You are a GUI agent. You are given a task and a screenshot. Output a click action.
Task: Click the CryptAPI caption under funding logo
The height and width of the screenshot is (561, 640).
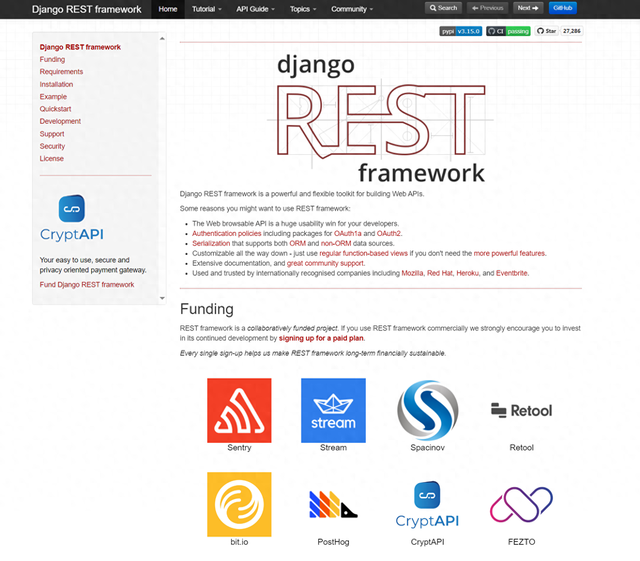coord(427,542)
